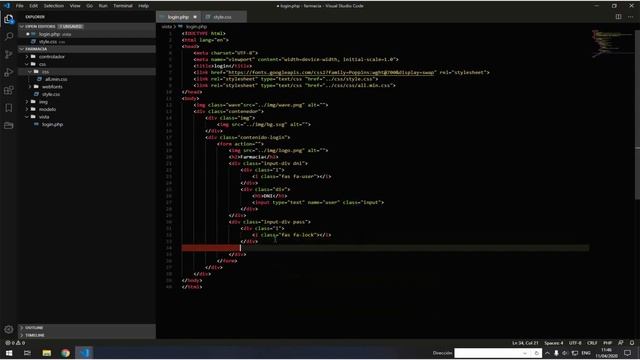Open Task View on the taskbar
Screen dimensions: 640x360
point(27,353)
